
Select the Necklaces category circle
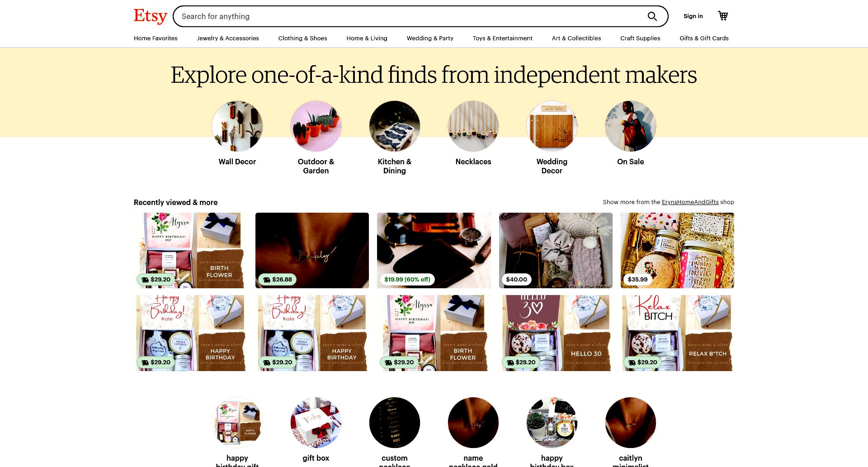coord(473,126)
